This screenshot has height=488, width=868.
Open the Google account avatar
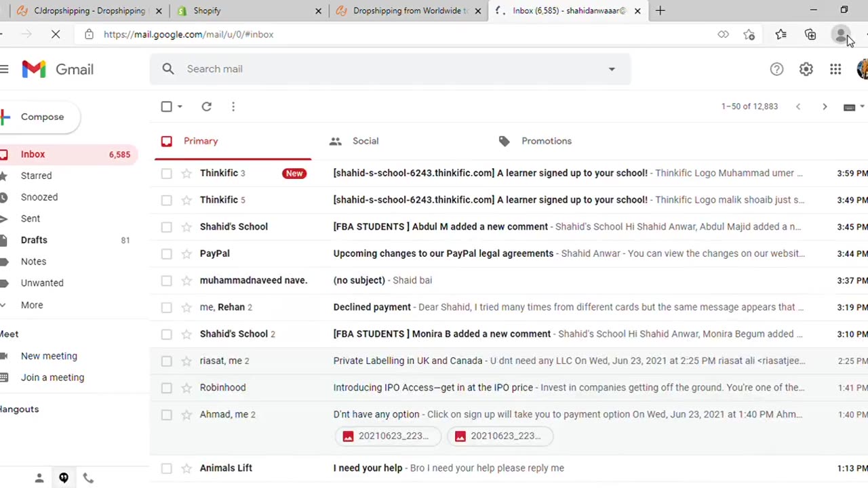[x=863, y=69]
